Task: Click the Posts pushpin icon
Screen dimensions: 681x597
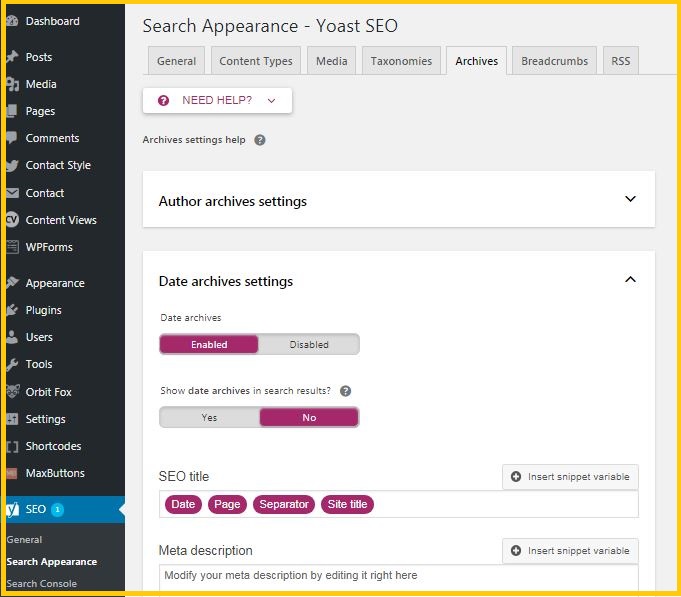Action: pyautogui.click(x=12, y=57)
